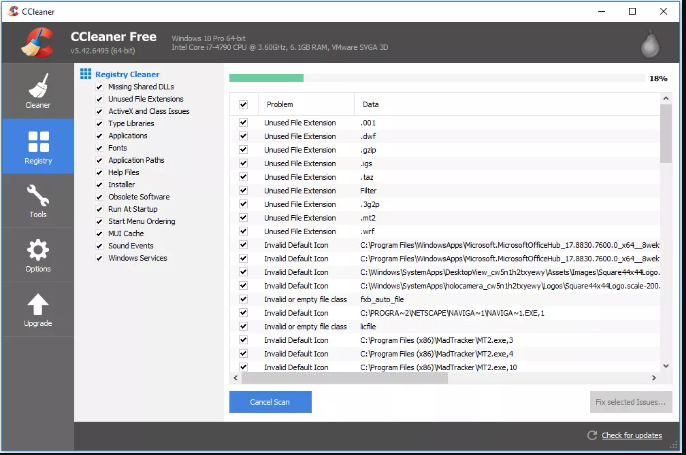The image size is (686, 455).
Task: Cancel the registry scan
Action: (x=270, y=402)
